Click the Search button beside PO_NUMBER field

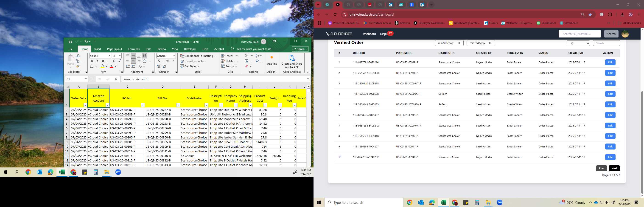611,34
